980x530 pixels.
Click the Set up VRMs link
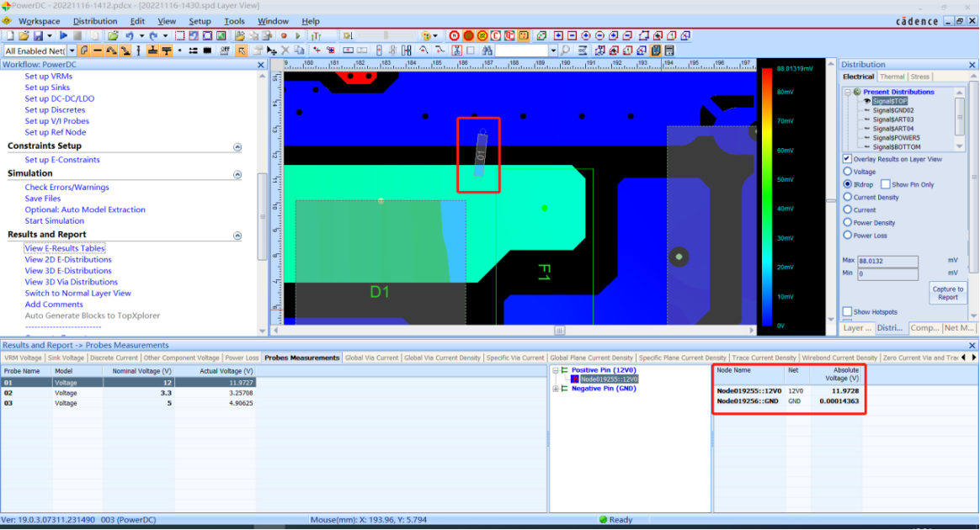click(x=48, y=76)
